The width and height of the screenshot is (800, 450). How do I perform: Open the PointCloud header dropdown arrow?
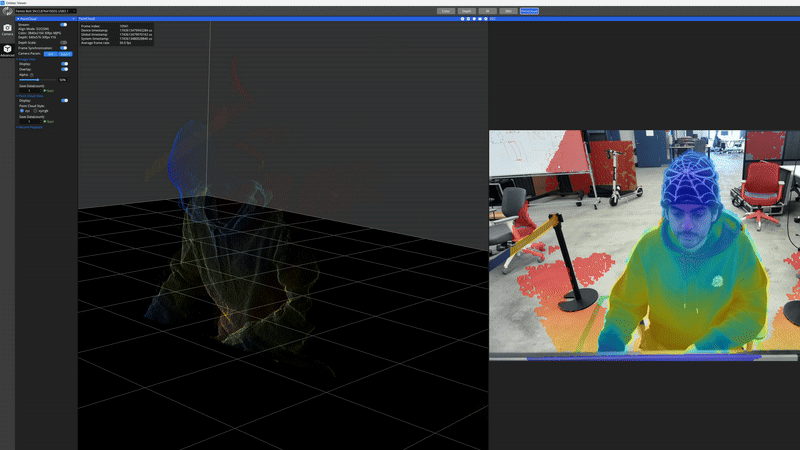click(73, 19)
